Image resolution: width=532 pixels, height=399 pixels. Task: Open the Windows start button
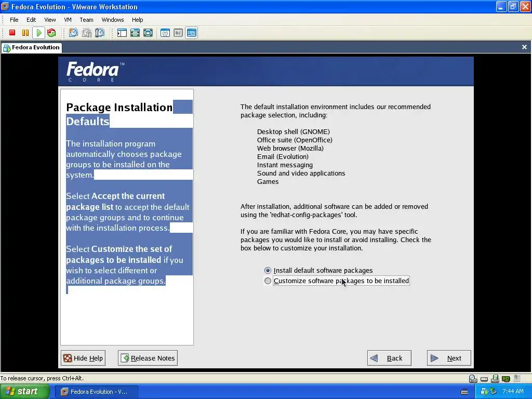[x=25, y=392]
